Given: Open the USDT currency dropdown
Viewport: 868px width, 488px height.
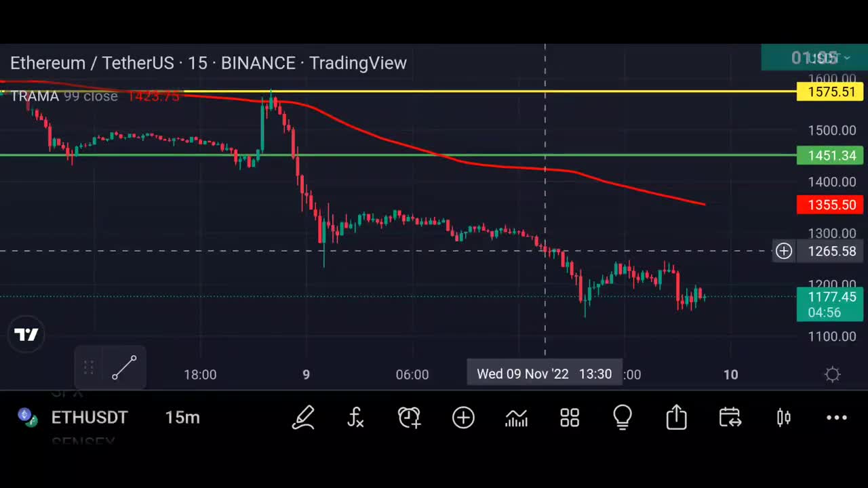Looking at the screenshot, I should coord(814,58).
